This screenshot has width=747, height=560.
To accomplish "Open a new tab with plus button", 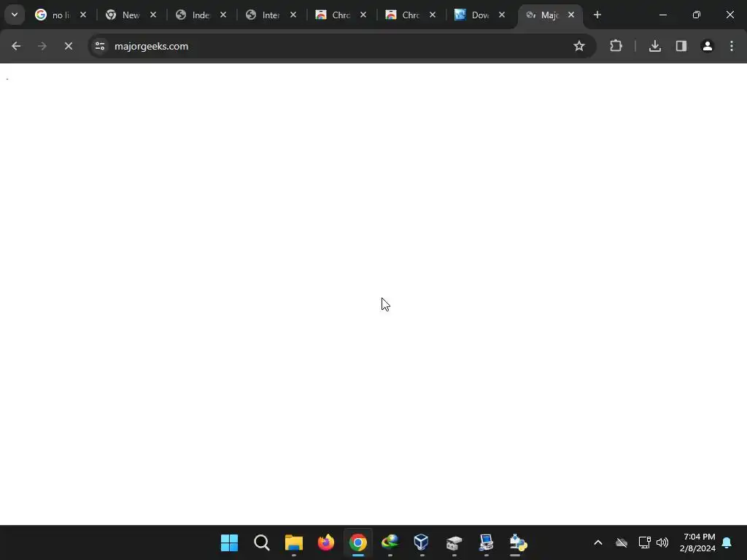I will [597, 15].
